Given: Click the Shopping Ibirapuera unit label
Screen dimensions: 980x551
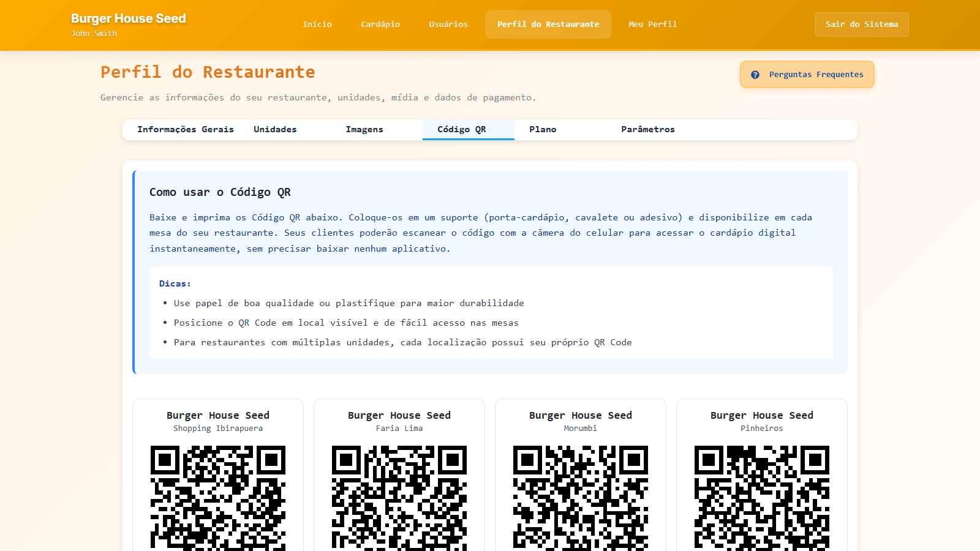Looking at the screenshot, I should [218, 429].
